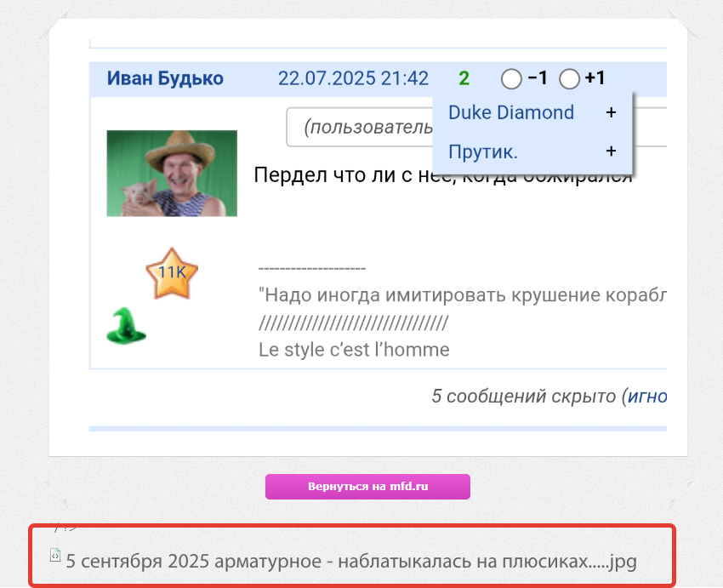This screenshot has width=723, height=588.
Task: Open the avatar photo of Иван Будько
Action: tap(172, 174)
